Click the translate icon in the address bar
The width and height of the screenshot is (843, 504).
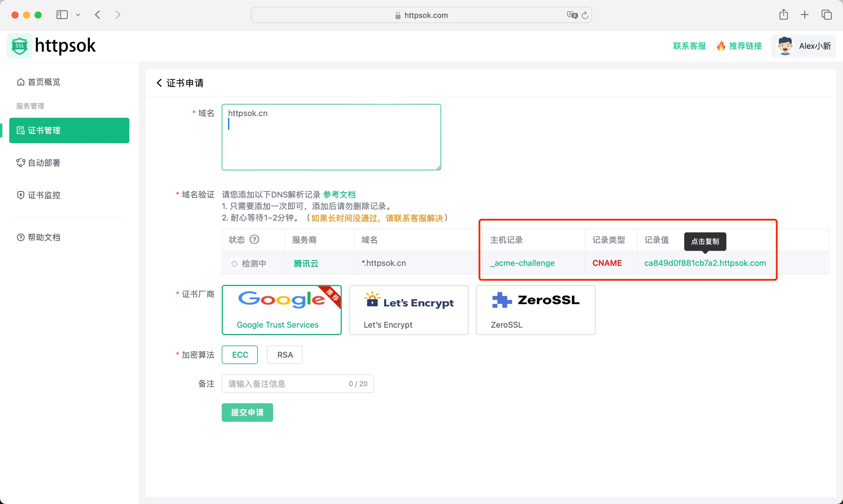pos(572,15)
